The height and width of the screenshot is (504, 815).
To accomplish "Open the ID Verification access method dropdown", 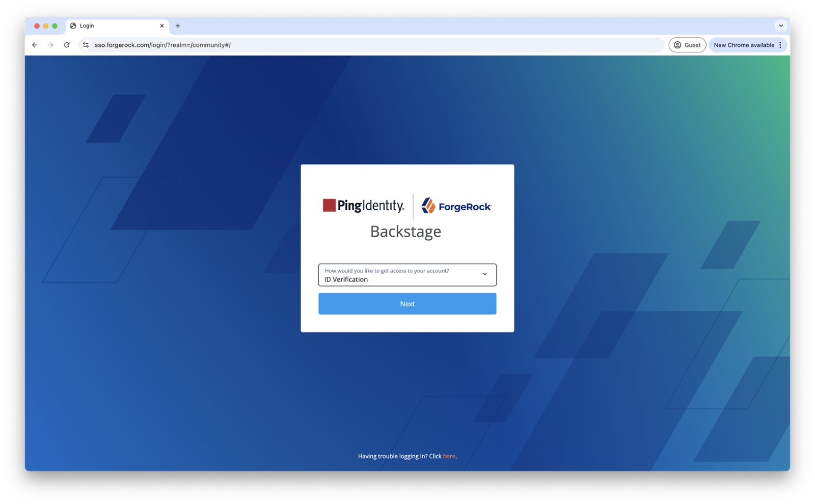I will click(407, 275).
